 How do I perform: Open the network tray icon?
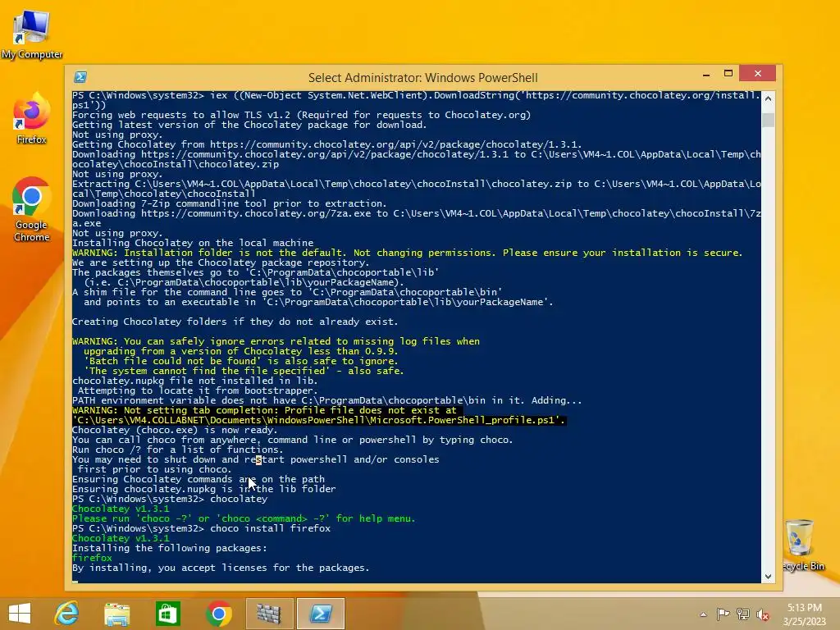(743, 614)
